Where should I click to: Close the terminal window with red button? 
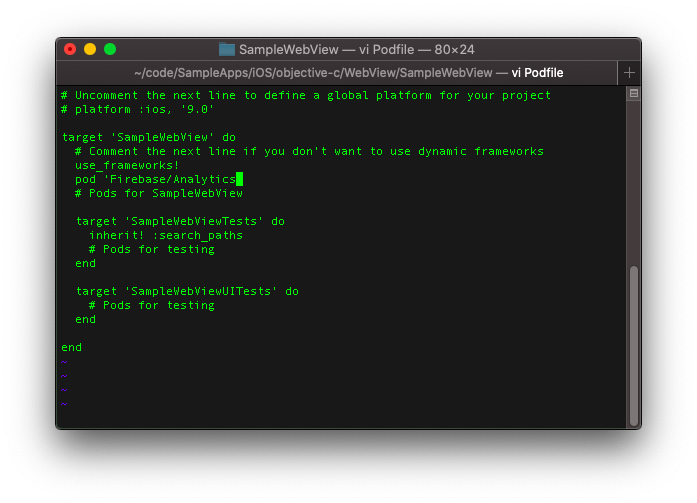tap(70, 49)
